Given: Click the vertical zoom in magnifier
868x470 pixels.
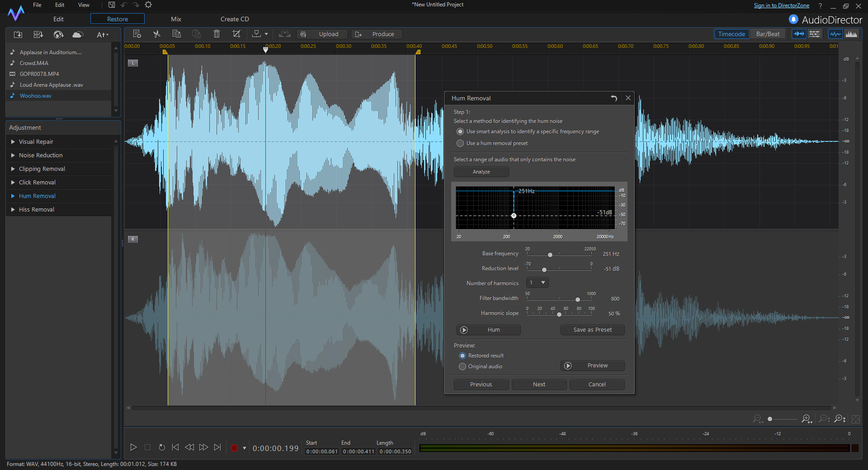Looking at the screenshot, I should pos(840,419).
